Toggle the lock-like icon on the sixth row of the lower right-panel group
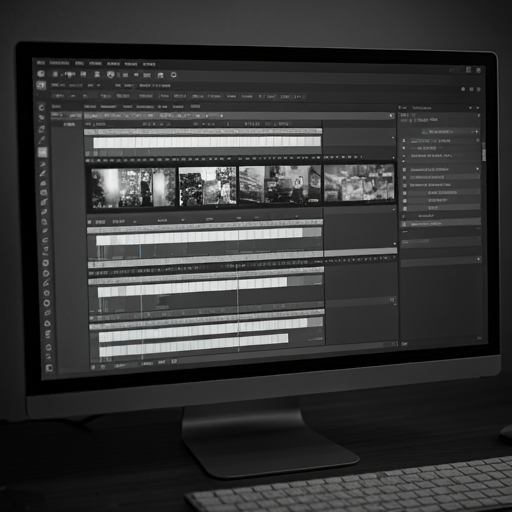512x512 pixels. [x=405, y=208]
